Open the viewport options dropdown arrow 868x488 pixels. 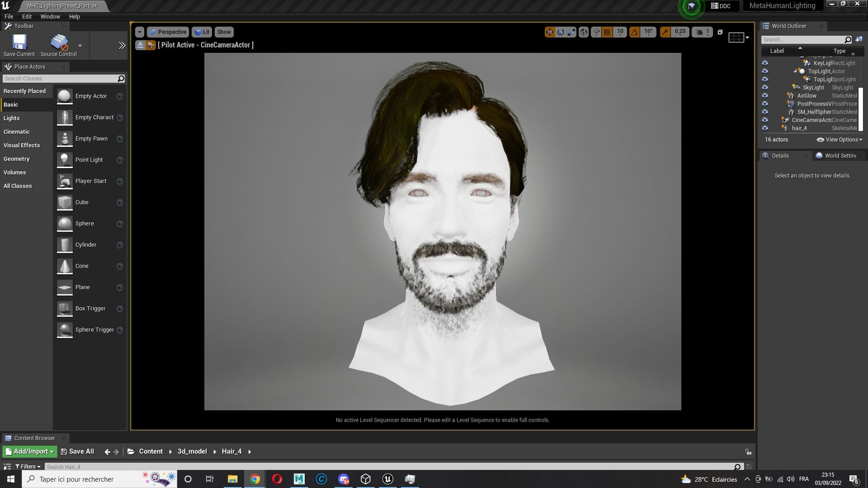(x=139, y=32)
